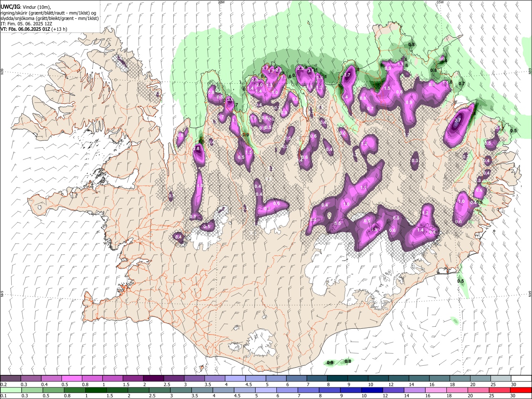Click the lower legend swatch between 3 and 3.5
Viewport: 532px width, 399px height.
(180, 390)
